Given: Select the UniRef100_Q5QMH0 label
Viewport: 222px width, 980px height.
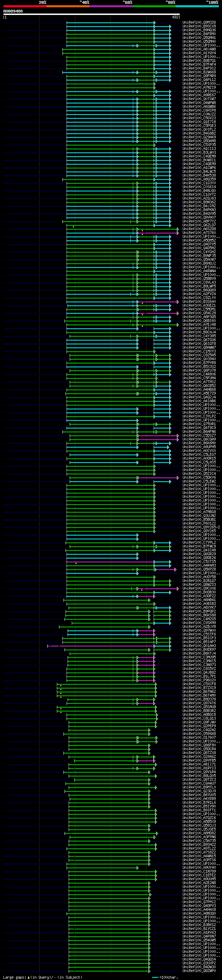Looking at the screenshot, I should (199, 41).
